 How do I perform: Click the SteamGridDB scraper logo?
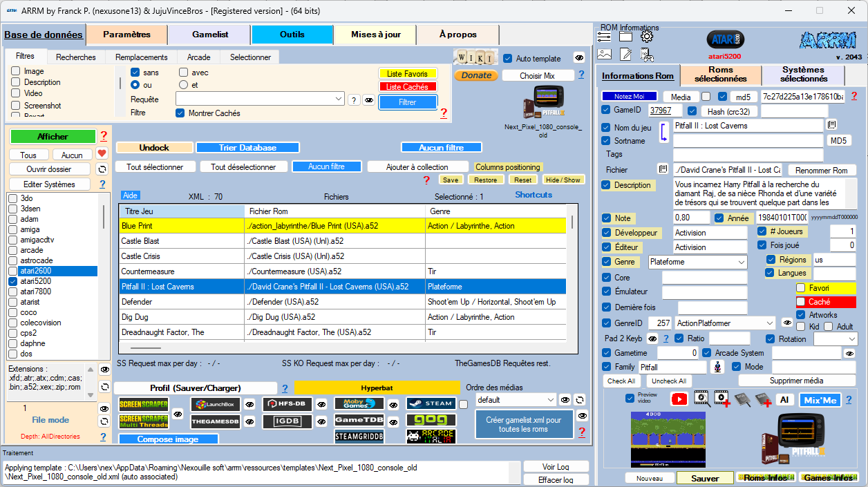coord(359,436)
